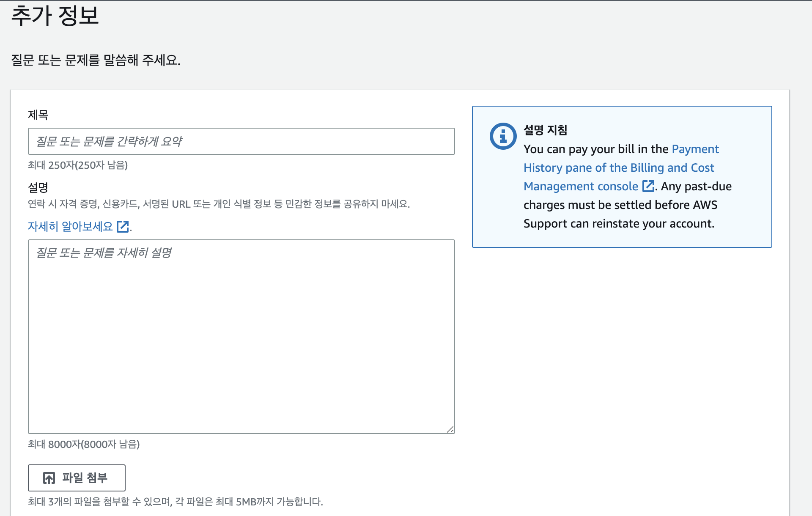
Task: Click the 5MB file limit hint text
Action: [175, 502]
